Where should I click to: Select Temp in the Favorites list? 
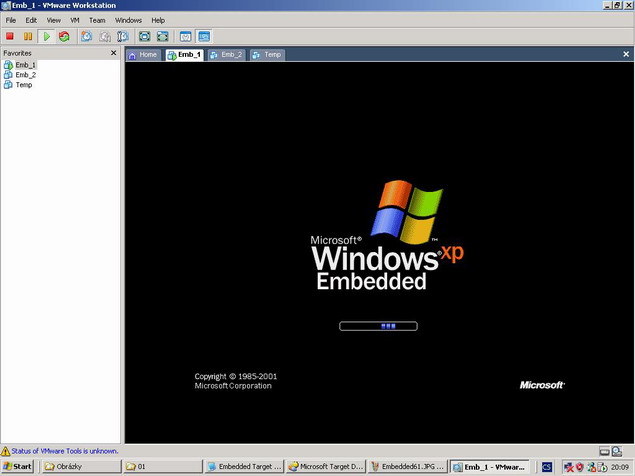18,85
